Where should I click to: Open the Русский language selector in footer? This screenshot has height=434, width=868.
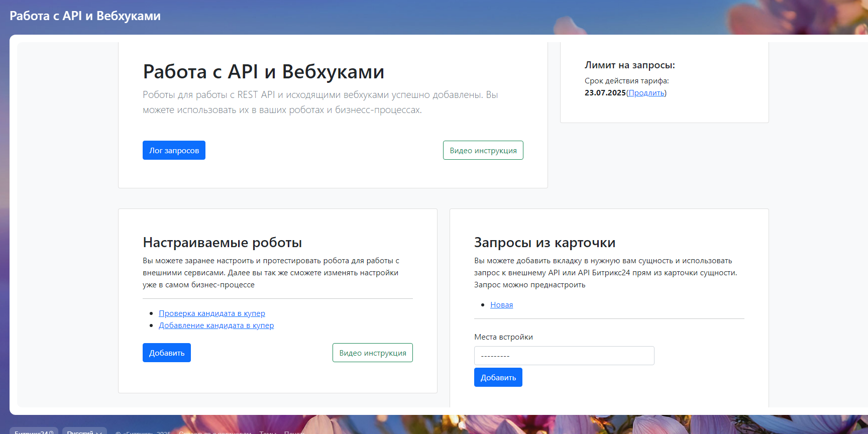coord(84,431)
